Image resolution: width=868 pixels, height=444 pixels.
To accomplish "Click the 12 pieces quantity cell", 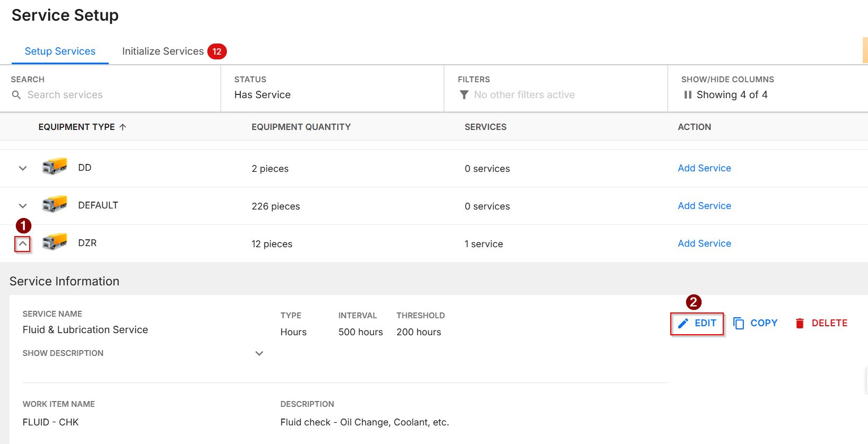I will pos(272,244).
